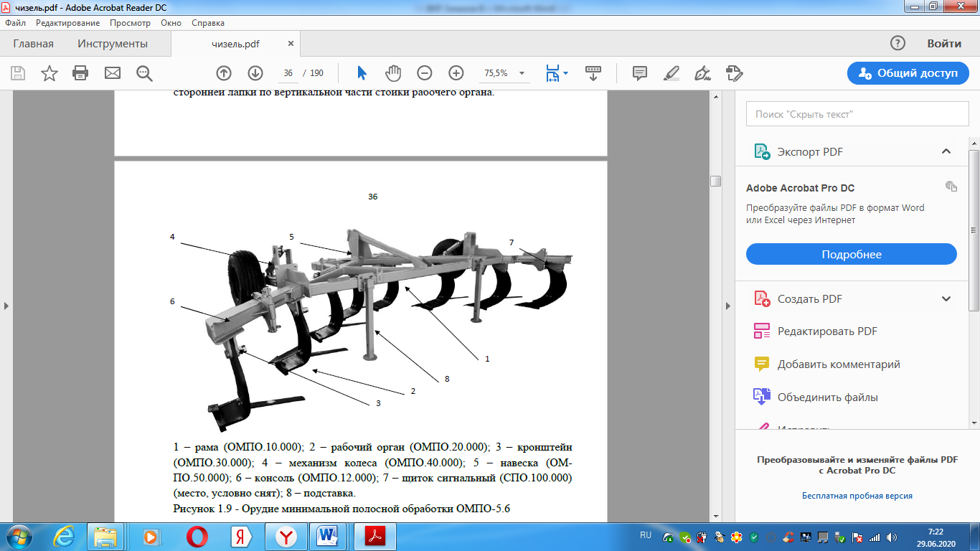Screen dimensions: 980x551
Task: Click the copy icon beside Adobe Acrobat Pro DC
Action: (x=951, y=187)
